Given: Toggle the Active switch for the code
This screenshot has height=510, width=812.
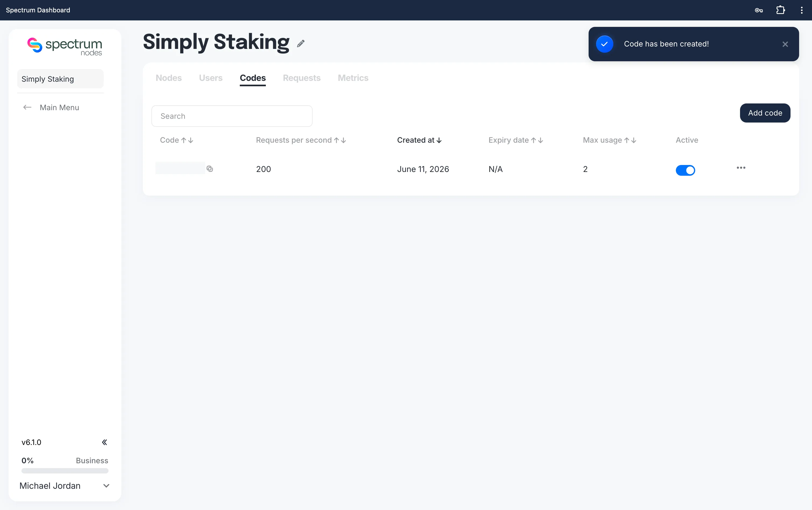Looking at the screenshot, I should 685,170.
